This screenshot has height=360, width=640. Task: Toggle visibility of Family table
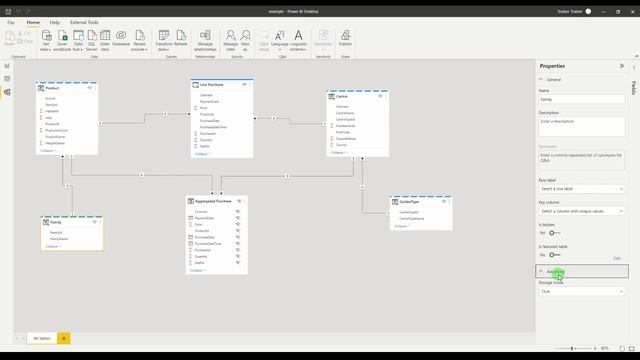[95, 222]
